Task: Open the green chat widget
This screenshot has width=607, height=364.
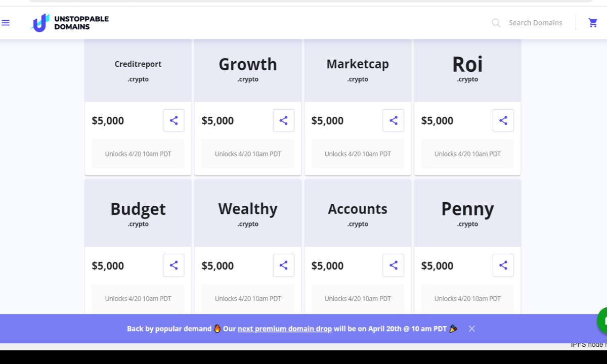Action: coord(602,320)
